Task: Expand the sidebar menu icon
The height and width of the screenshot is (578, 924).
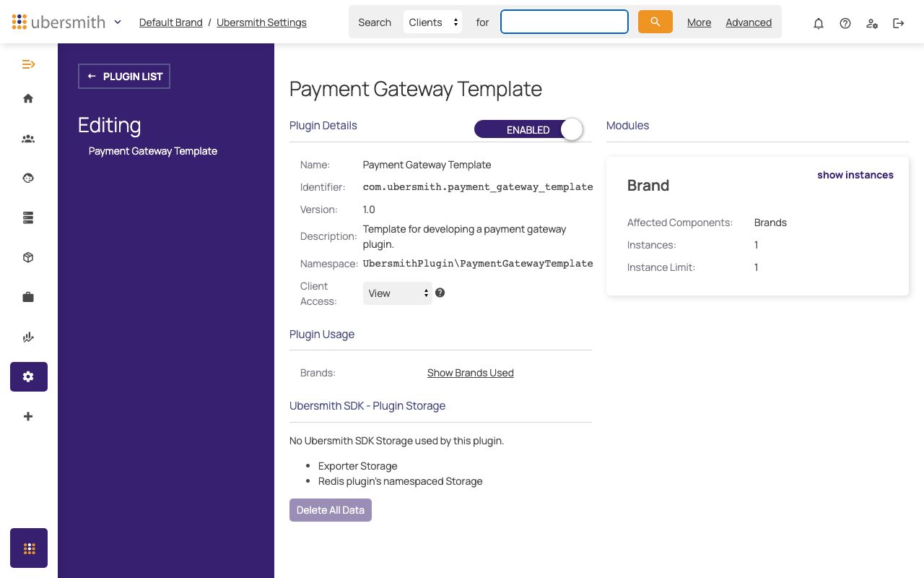Action: coord(28,64)
